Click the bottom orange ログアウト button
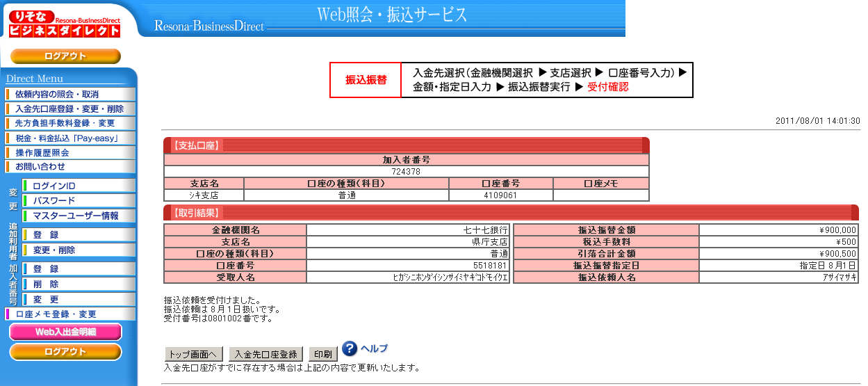 coord(65,352)
